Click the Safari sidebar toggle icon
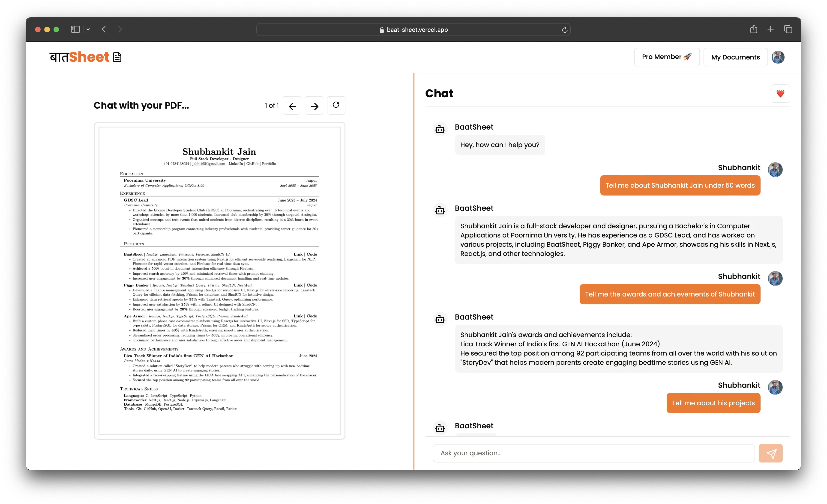Image resolution: width=827 pixels, height=504 pixels. pyautogui.click(x=75, y=30)
